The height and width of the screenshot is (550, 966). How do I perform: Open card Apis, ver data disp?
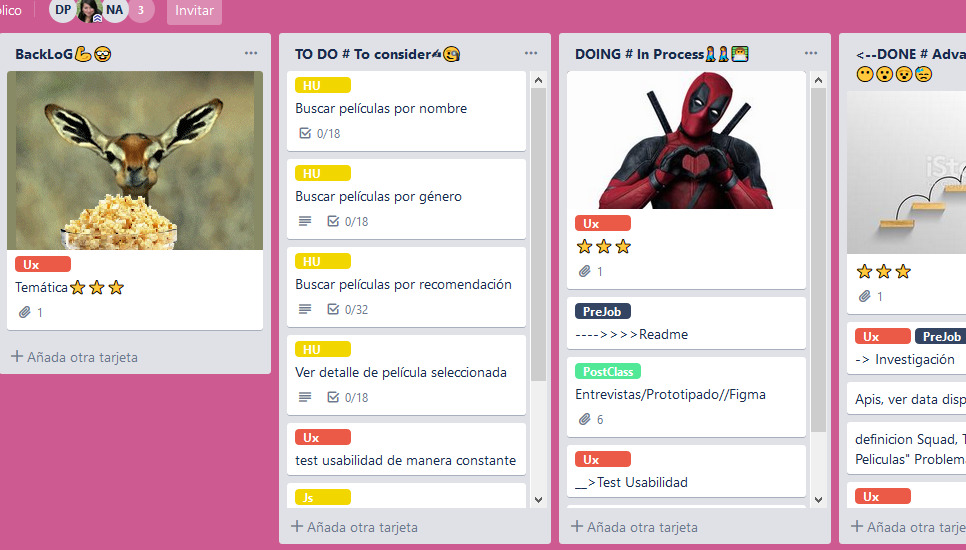(906, 399)
